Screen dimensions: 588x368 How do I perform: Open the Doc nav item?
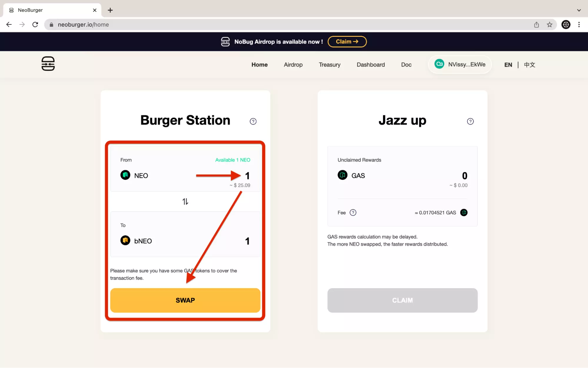(406, 65)
